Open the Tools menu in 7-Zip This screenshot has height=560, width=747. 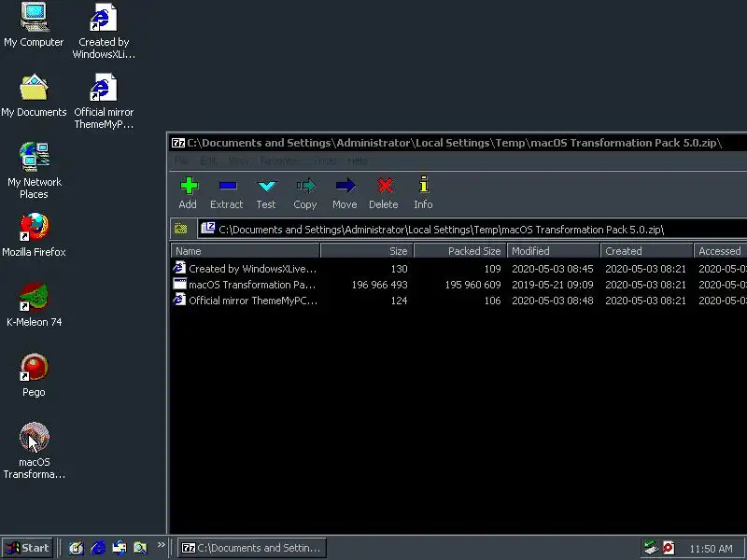click(325, 161)
